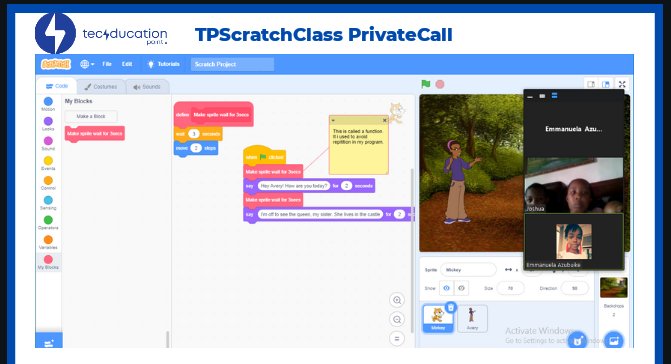Select the Looks blocks category
Image resolution: width=671 pixels, height=364 pixels.
[48, 124]
